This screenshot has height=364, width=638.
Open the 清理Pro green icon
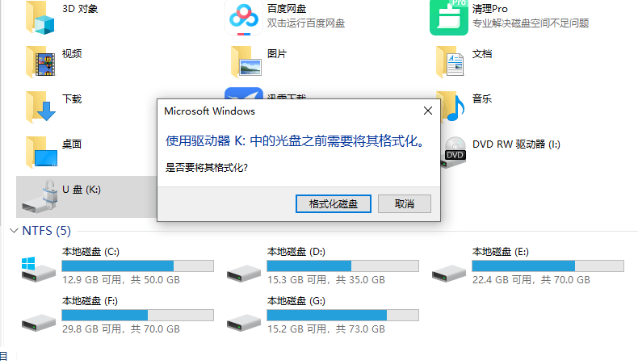449,18
